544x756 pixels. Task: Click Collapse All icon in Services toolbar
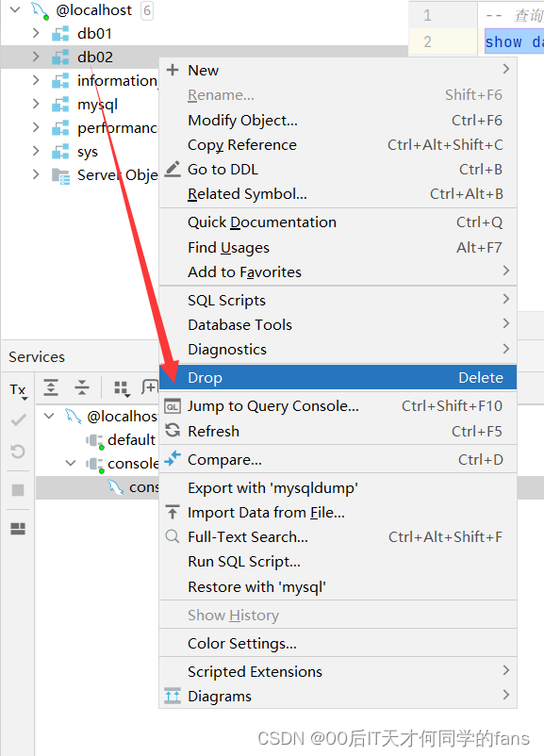click(81, 387)
